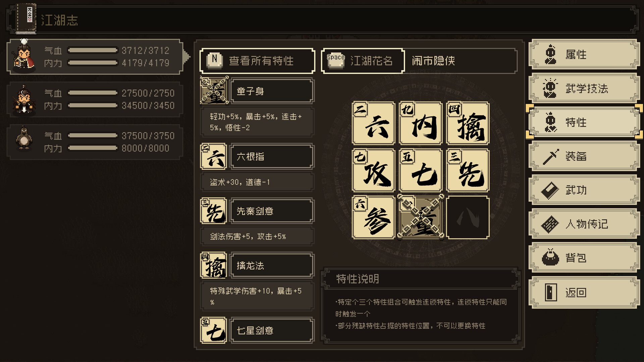Screen dimensions: 644x362
Task: Select the penguin companion character card
Action: pos(95,142)
